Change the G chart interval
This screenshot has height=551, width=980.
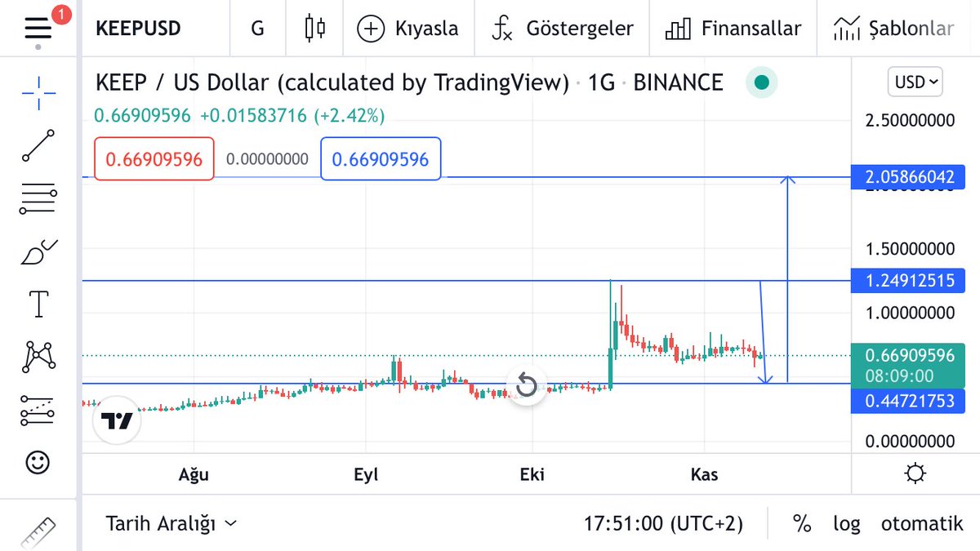pyautogui.click(x=257, y=29)
